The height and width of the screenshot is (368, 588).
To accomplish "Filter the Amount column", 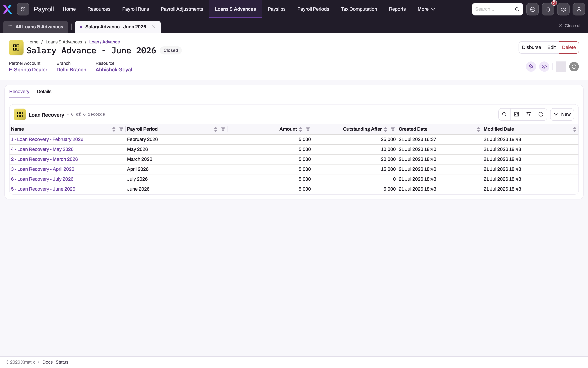I will 308,129.
